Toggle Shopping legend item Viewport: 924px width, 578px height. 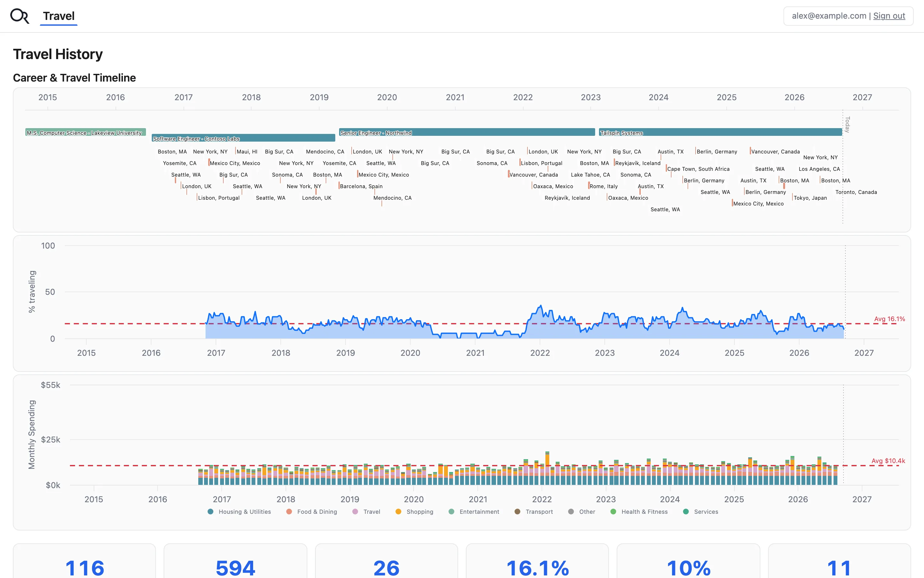(414, 512)
